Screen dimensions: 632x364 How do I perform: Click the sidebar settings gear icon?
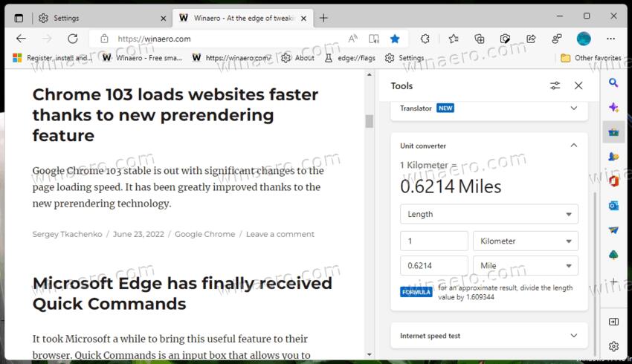[613, 346]
